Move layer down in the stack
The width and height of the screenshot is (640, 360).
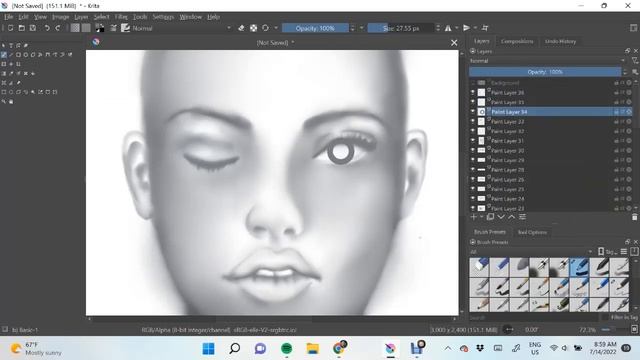coord(501,217)
